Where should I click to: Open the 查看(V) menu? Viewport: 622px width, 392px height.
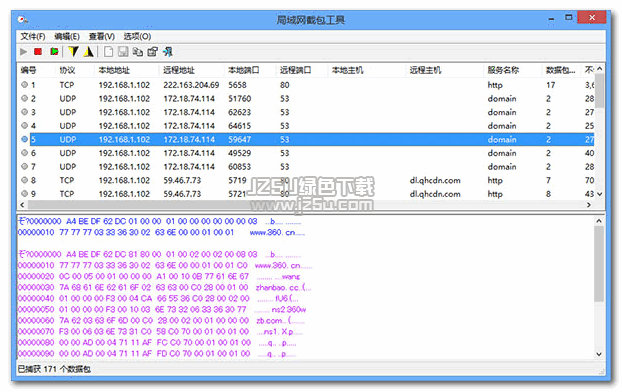[102, 37]
